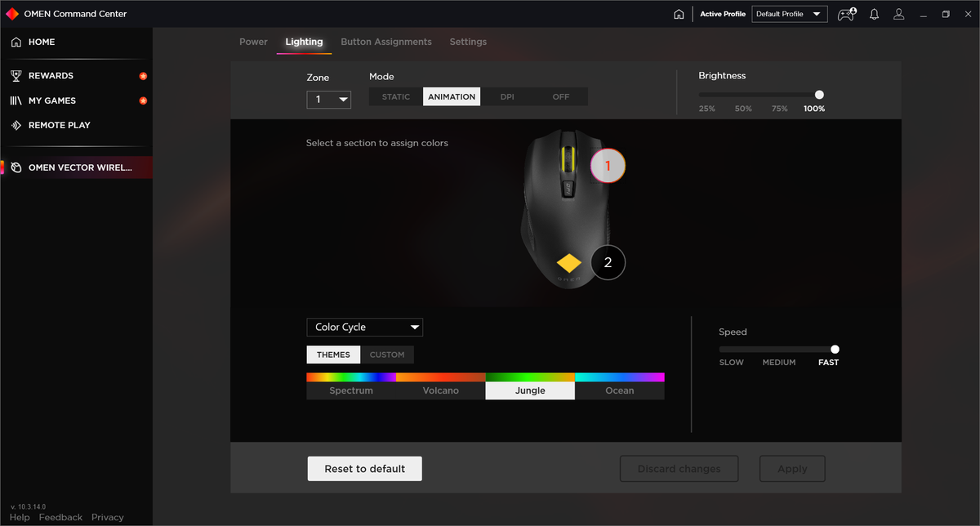Set brightness to 100% label
980x526 pixels.
814,109
